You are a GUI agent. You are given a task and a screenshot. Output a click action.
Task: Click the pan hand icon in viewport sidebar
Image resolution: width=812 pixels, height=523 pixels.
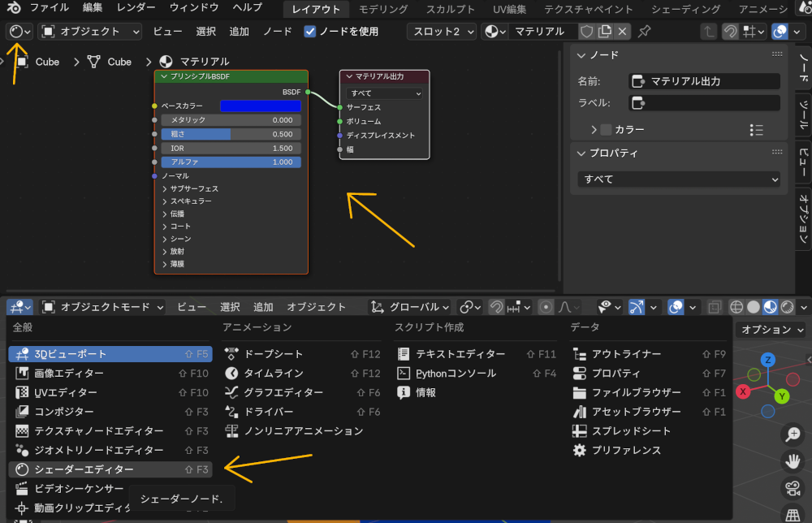pyautogui.click(x=793, y=461)
